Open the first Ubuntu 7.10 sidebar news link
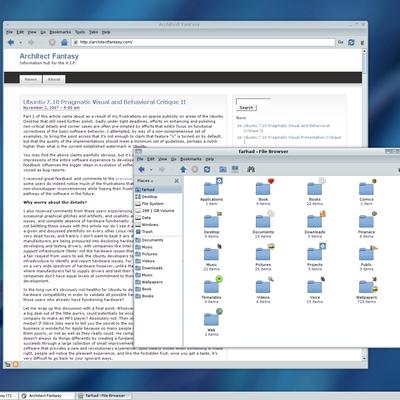The height and width of the screenshot is (400, 400). click(x=286, y=128)
